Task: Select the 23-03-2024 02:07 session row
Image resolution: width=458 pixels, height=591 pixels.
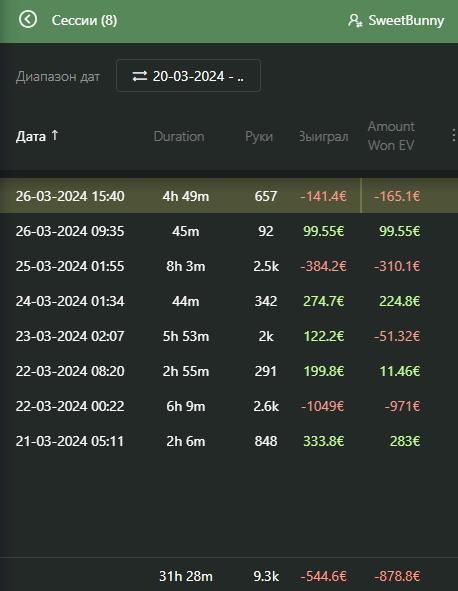Action: tap(229, 336)
